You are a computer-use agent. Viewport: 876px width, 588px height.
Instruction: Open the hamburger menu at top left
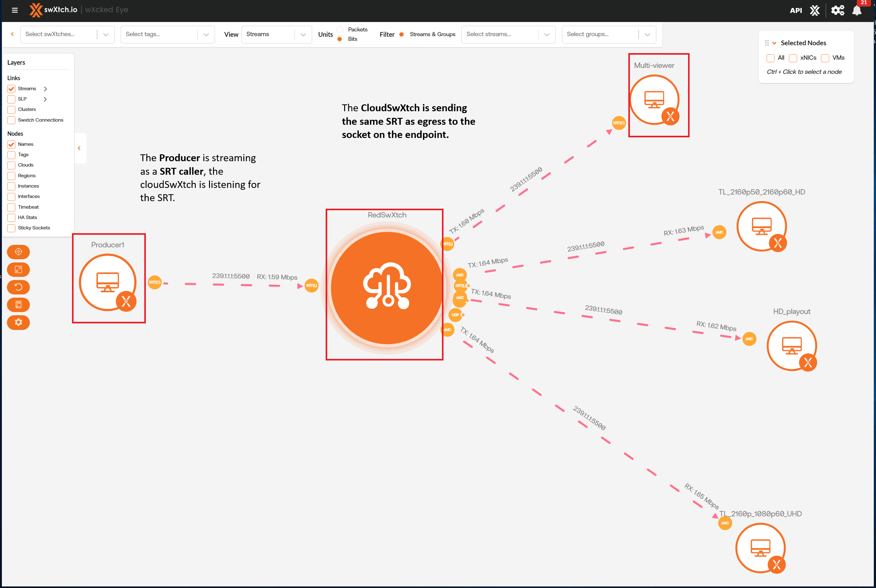tap(15, 10)
